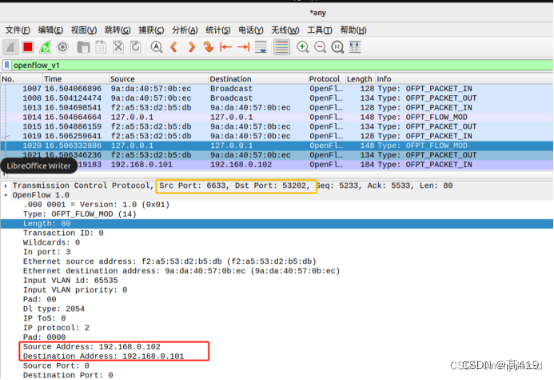554x380 pixels.
Task: Select packet 1007 OFPT_PACKET_IN row
Action: coord(277,89)
